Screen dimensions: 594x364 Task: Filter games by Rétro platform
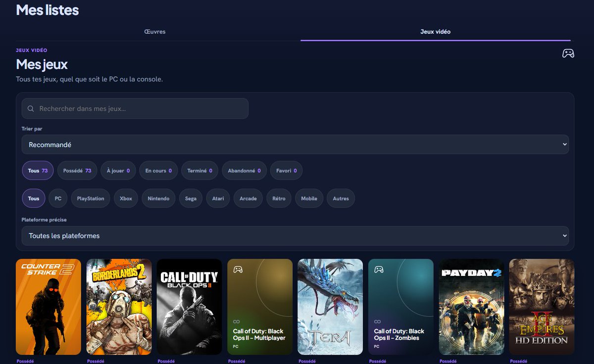(x=279, y=198)
